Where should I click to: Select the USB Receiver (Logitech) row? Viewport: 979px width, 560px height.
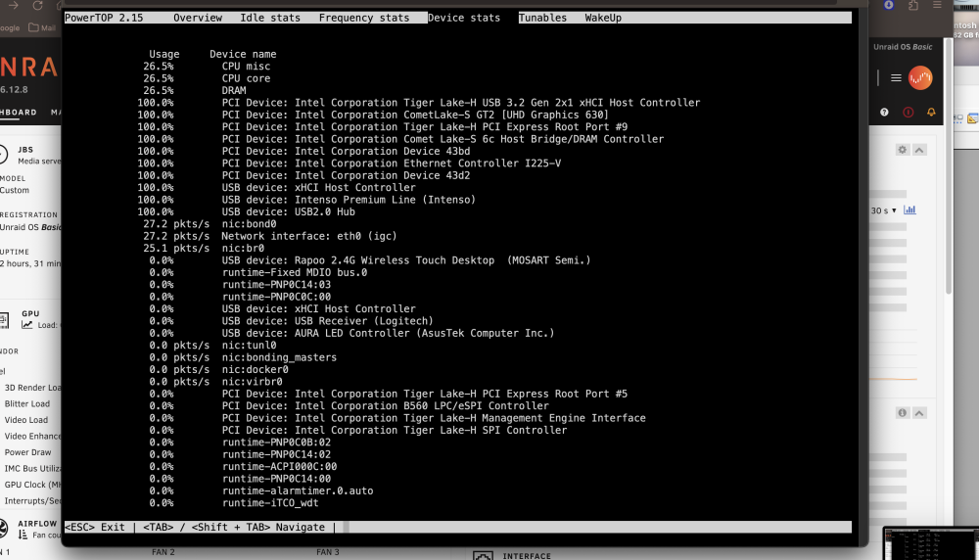coord(291,321)
